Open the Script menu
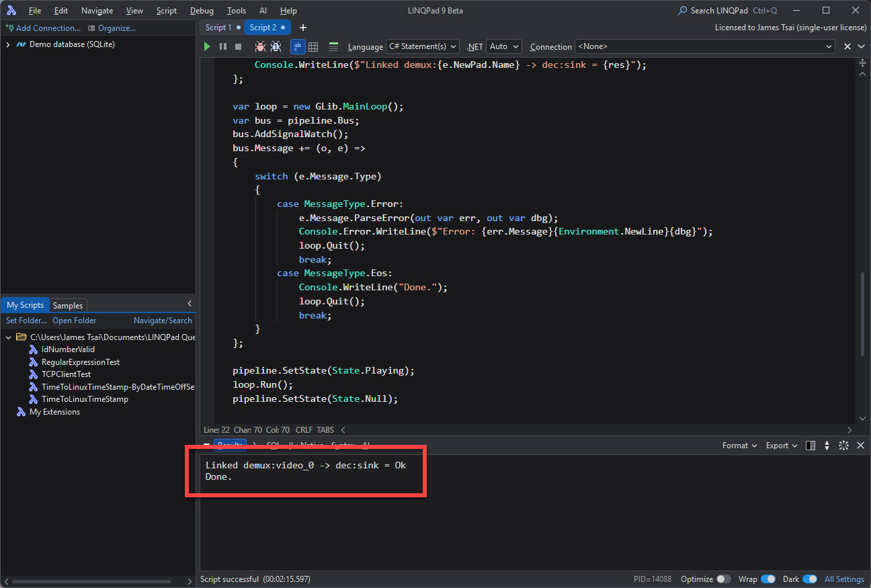871x588 pixels. point(166,11)
